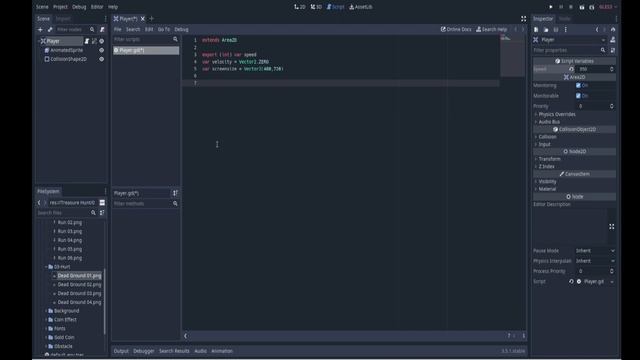Viewport: 640px width, 360px height.
Task: Open the GLES3 renderer dropdown
Action: coord(608,7)
